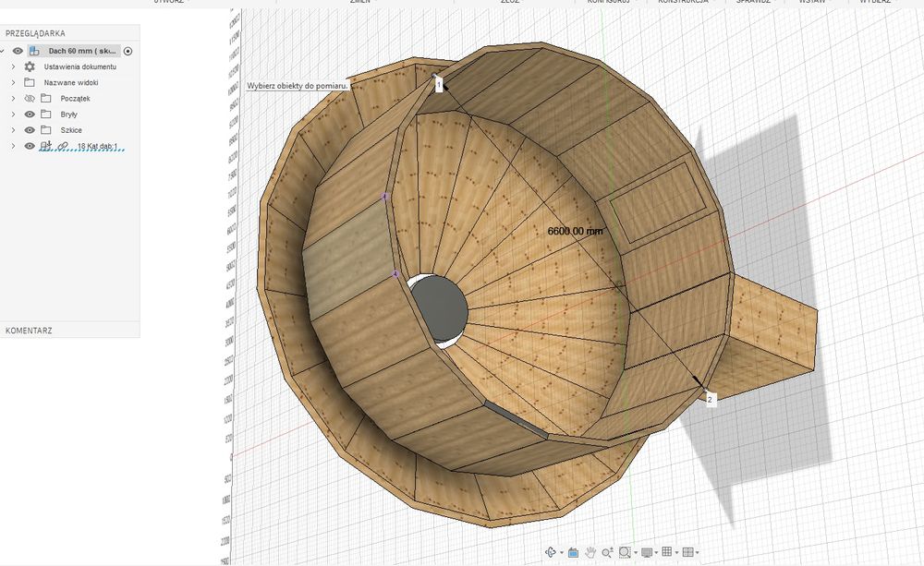Image resolution: width=924 pixels, height=566 pixels.
Task: Select the Początek row label
Action: (x=75, y=99)
